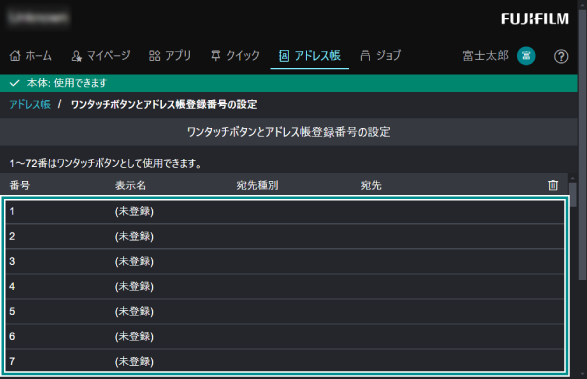Click the house icon on the ホーム tab

click(x=15, y=56)
